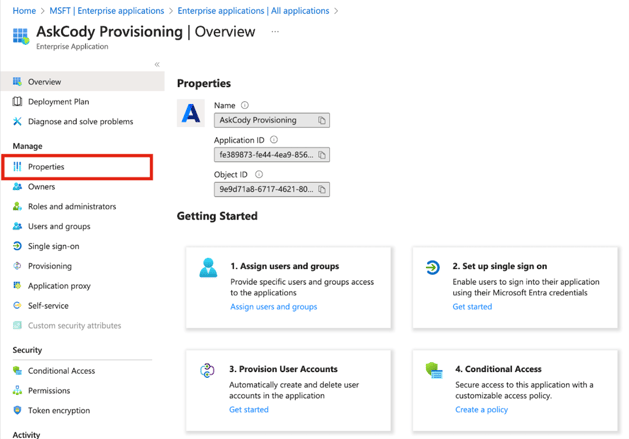The height and width of the screenshot is (439, 629).
Task: Click the Object ID field
Action: pyautogui.click(x=272, y=189)
